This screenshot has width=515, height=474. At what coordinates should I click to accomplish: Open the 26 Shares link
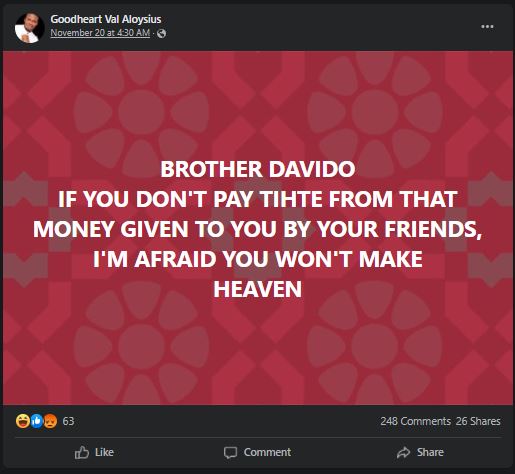tap(478, 421)
